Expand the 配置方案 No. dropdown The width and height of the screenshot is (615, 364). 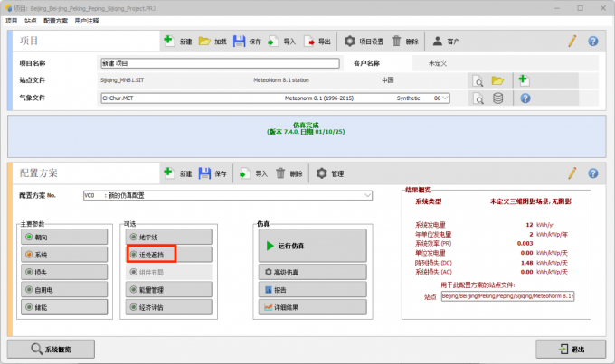click(x=367, y=195)
